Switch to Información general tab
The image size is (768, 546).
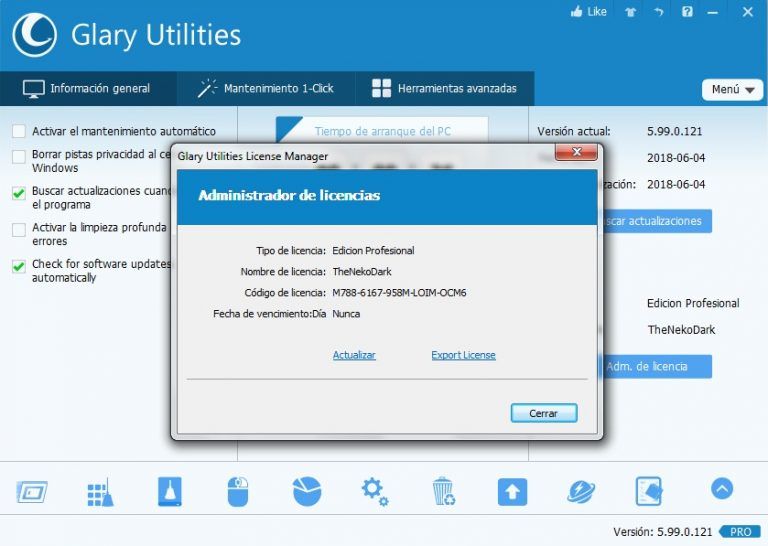[89, 89]
